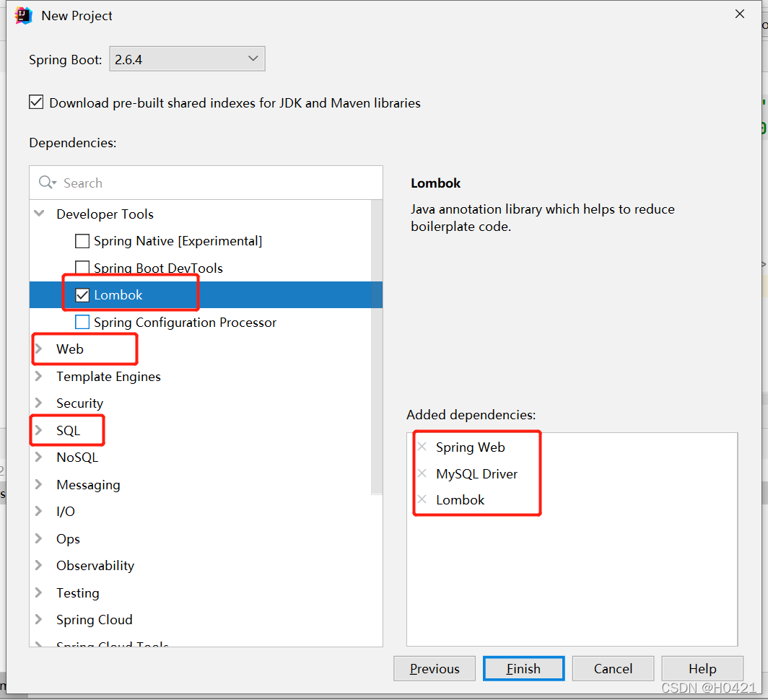768x700 pixels.
Task: Select the Spring Cloud tree label
Action: tap(94, 620)
